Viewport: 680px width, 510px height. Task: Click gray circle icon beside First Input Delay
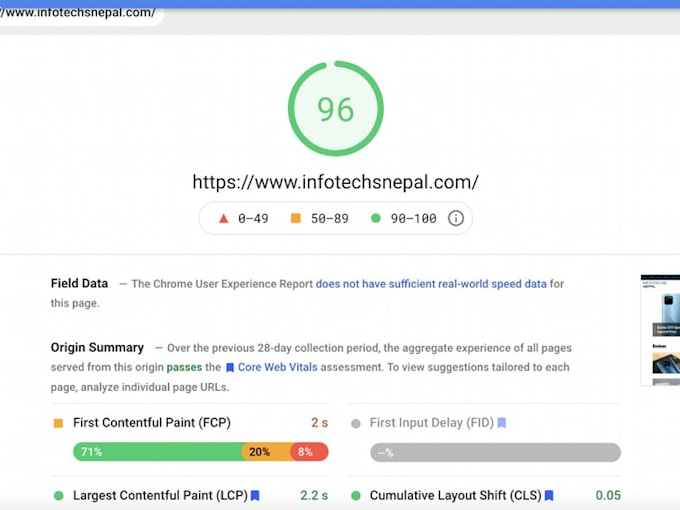356,423
